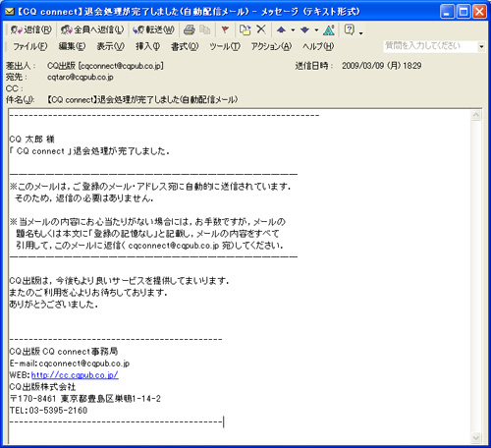The width and height of the screenshot is (491, 448).
Task: Click the font/encoding 'A' toolbar icon
Action: tap(329, 29)
